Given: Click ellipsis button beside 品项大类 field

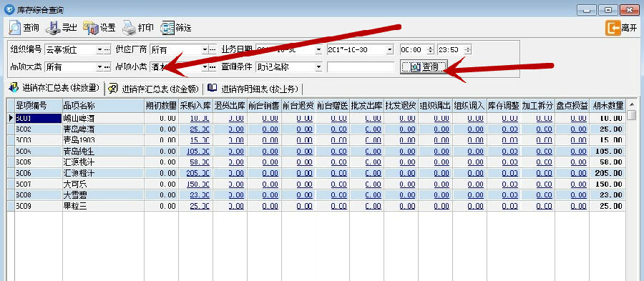Looking at the screenshot, I should (x=107, y=66).
